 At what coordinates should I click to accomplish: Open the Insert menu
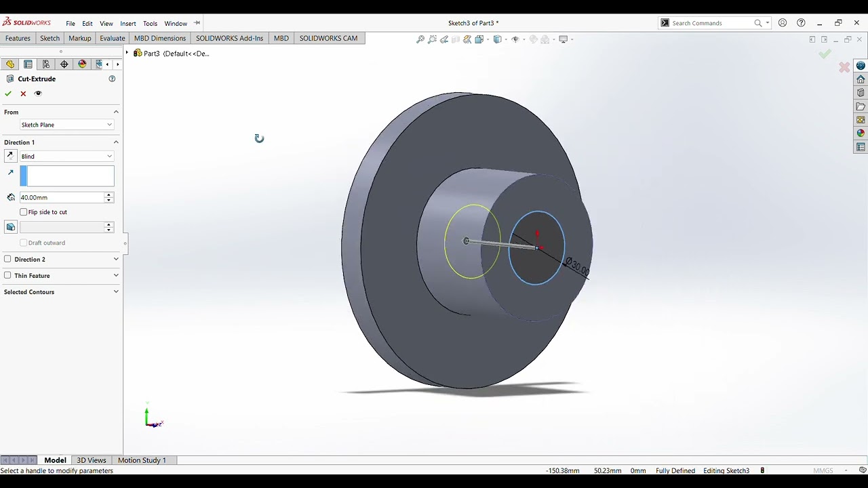(128, 24)
